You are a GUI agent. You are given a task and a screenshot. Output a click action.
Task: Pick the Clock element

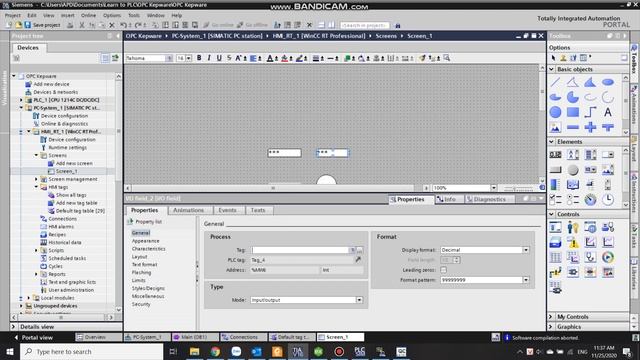pyautogui.click(x=608, y=200)
